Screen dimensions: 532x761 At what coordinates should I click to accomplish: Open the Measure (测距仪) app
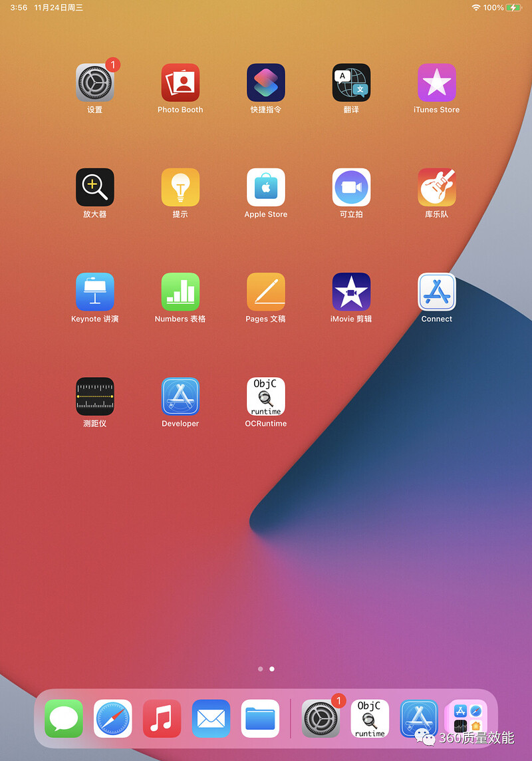(94, 396)
